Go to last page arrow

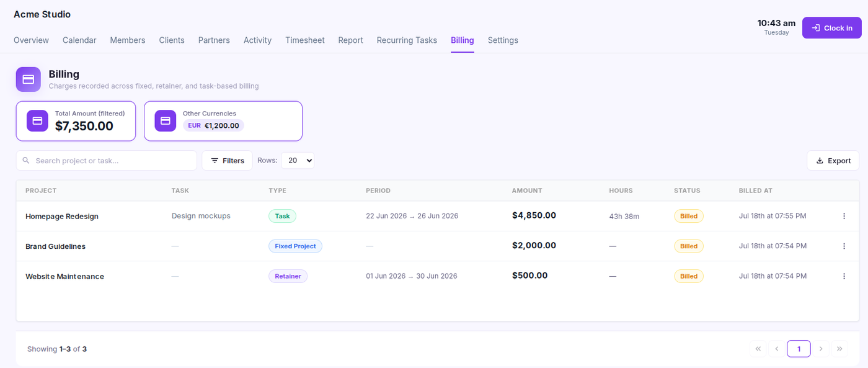pos(839,349)
